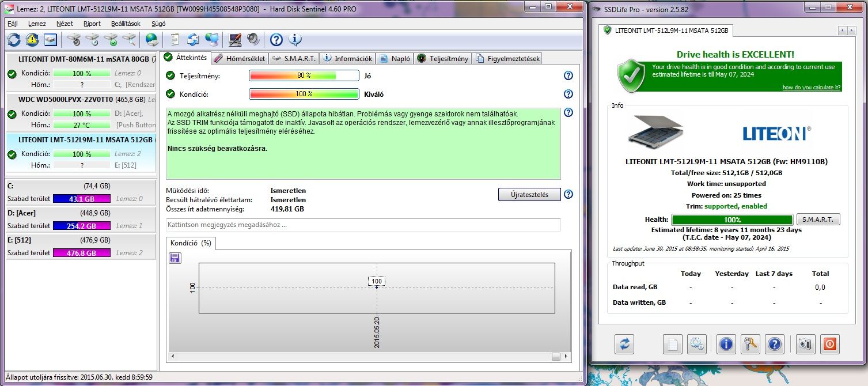
Task: Click the refresh arrows icon in Hard Disk Sentinel toolbar
Action: (x=14, y=40)
